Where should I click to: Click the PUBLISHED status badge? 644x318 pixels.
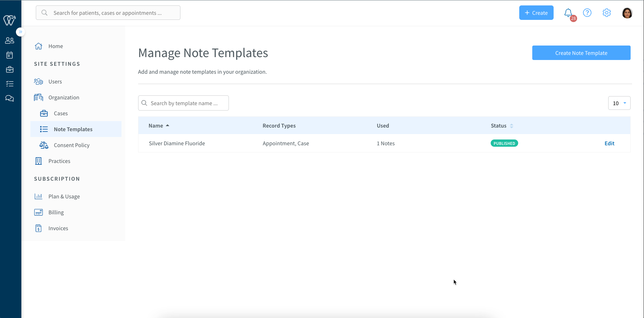[504, 143]
